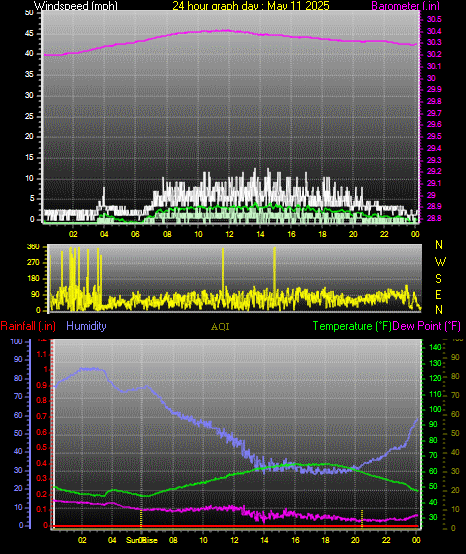Click the Windspeed (mph) axis title
The image size is (466, 554).
[76, 5]
